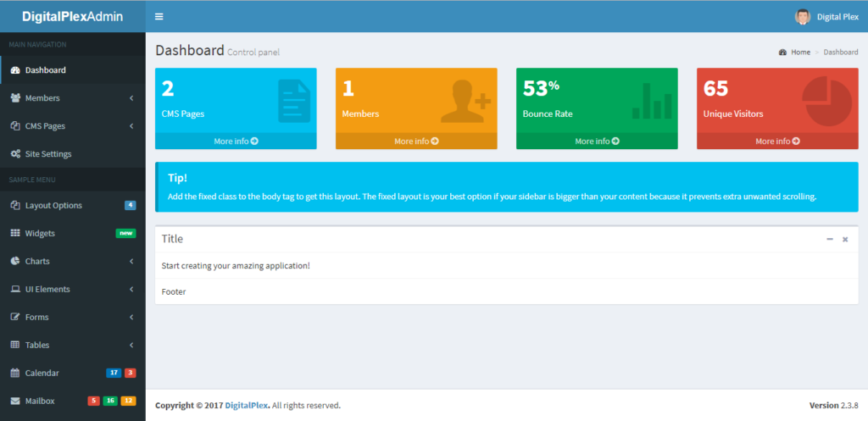Click the Calendar icon in the sidebar
This screenshot has width=868, height=421.
[15, 373]
